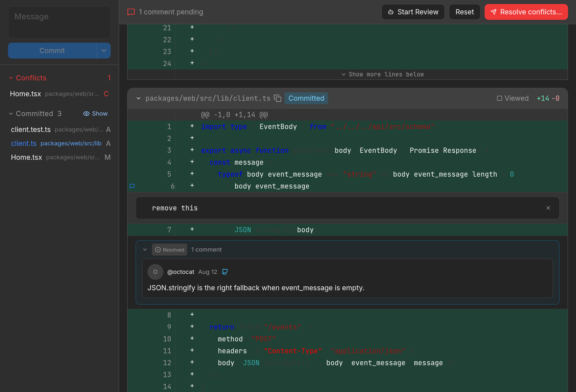This screenshot has height=392, width=576.
Task: Focus the commit Message input field
Action: [59, 22]
